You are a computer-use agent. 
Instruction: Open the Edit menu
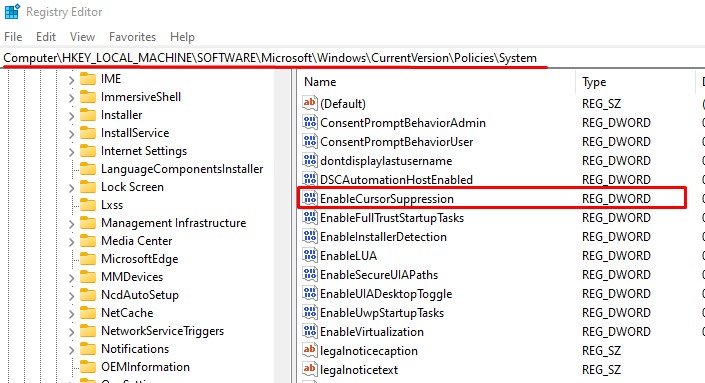tap(46, 37)
